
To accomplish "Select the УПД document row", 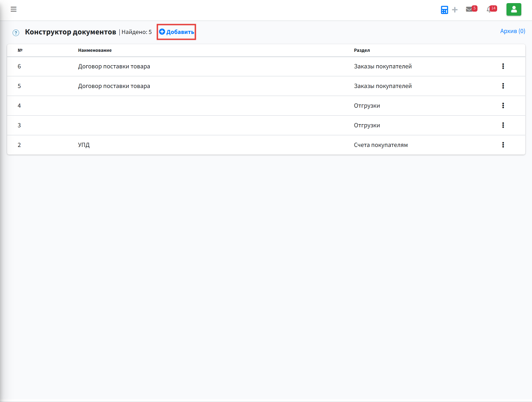I will pos(266,145).
